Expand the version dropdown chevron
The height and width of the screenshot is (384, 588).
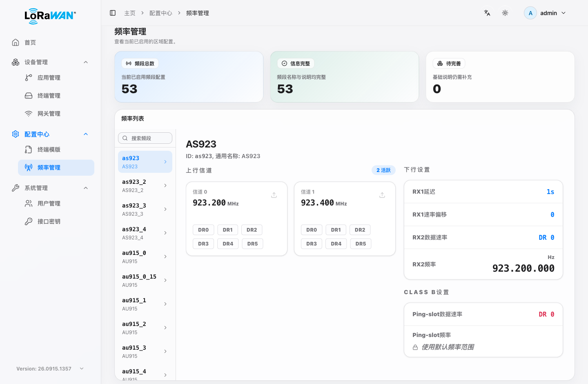pyautogui.click(x=82, y=368)
